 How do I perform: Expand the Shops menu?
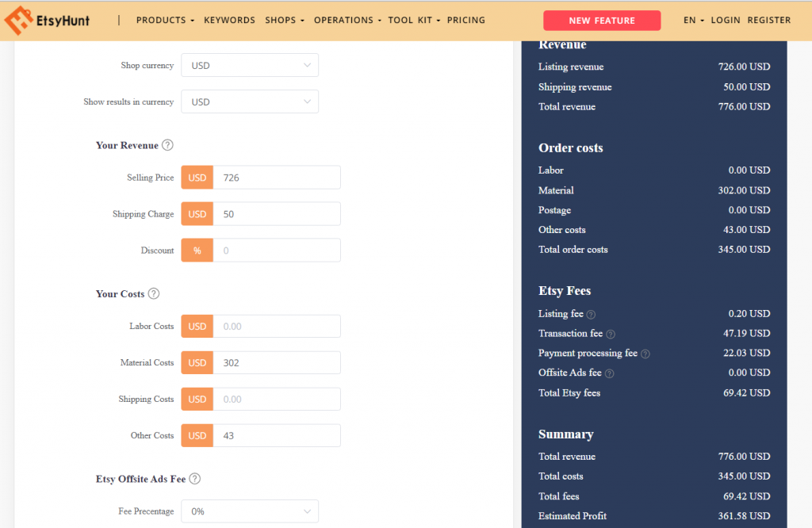[x=284, y=21]
